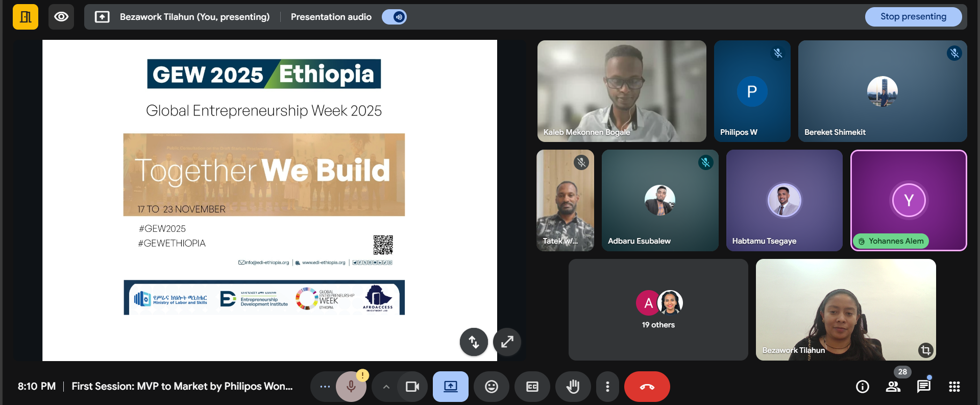Viewport: 980px width, 405px height.
Task: Click the Bereket Shimekit name label
Action: click(x=835, y=132)
